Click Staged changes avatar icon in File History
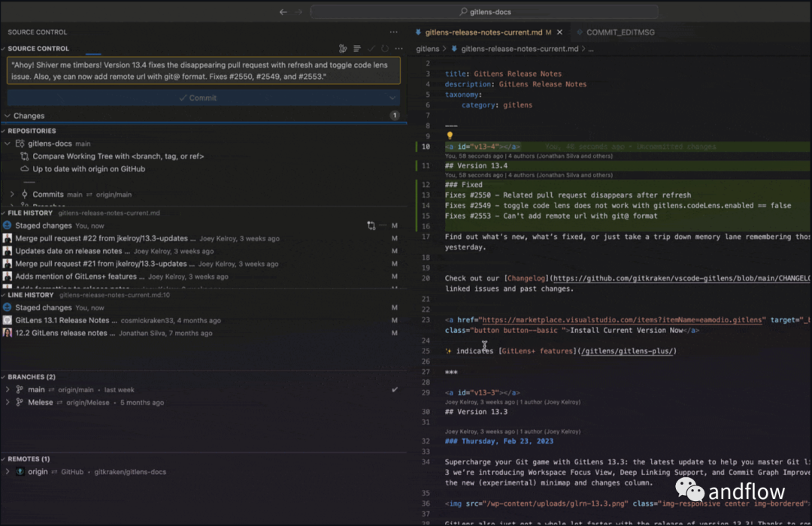 pyautogui.click(x=8, y=225)
